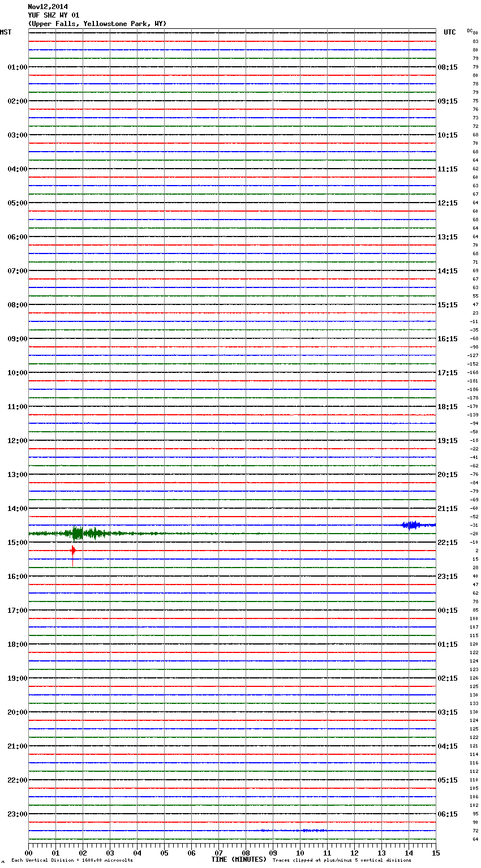
Task: Click the 06:15 UTC time label
Action: [x=448, y=814]
